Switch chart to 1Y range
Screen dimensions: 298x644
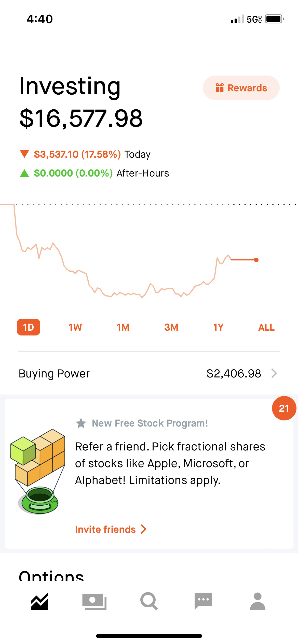(x=218, y=327)
